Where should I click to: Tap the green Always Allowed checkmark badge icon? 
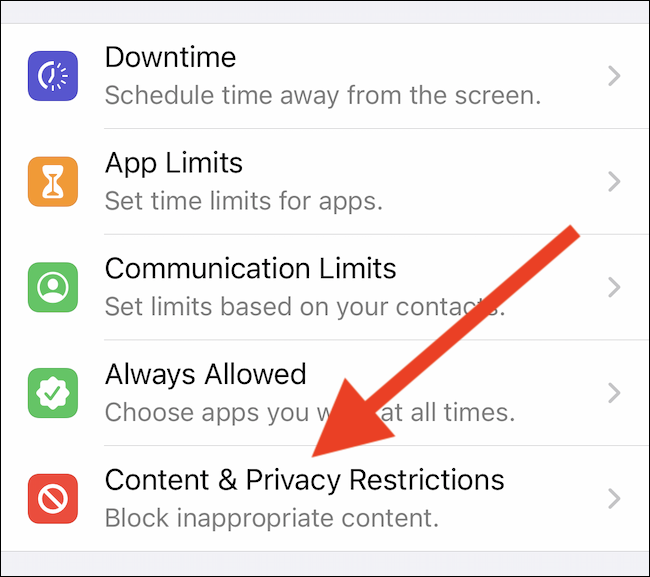point(53,393)
